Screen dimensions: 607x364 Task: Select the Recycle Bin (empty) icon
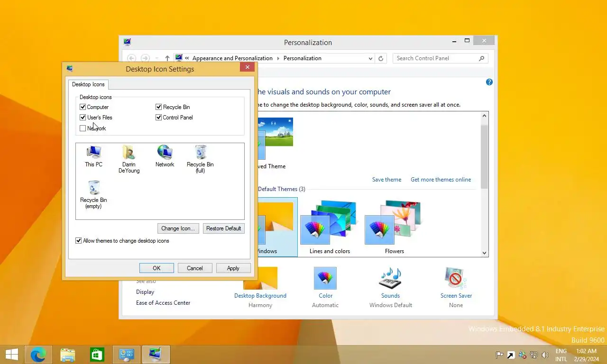coord(93,195)
